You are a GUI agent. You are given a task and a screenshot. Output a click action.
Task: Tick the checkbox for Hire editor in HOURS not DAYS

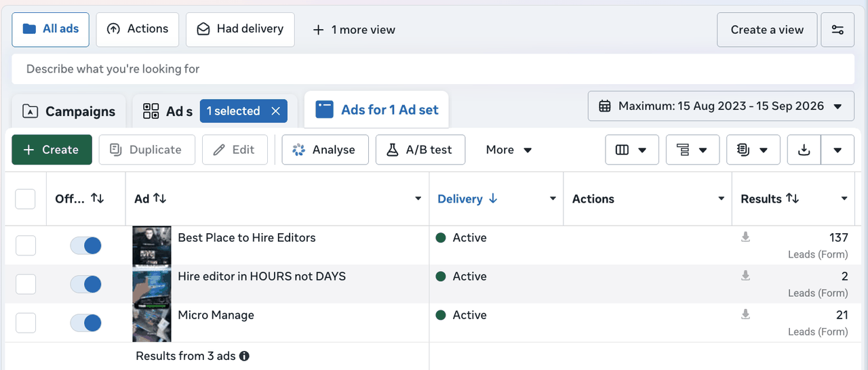point(25,284)
